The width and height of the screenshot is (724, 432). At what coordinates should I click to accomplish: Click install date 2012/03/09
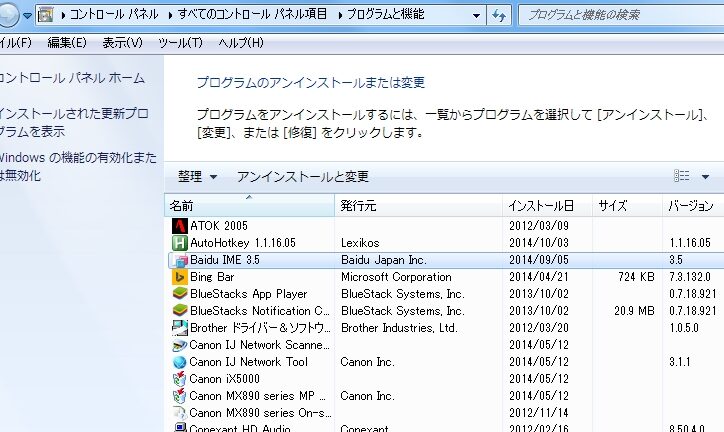(539, 226)
